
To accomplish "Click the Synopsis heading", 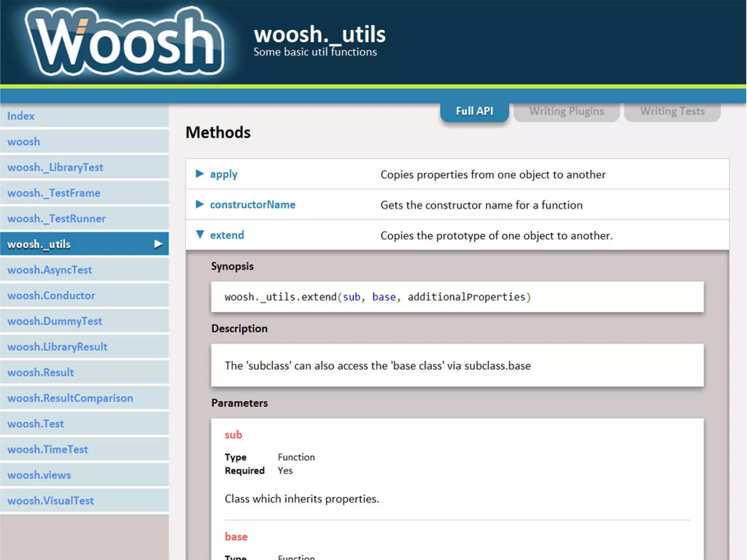I will click(232, 266).
